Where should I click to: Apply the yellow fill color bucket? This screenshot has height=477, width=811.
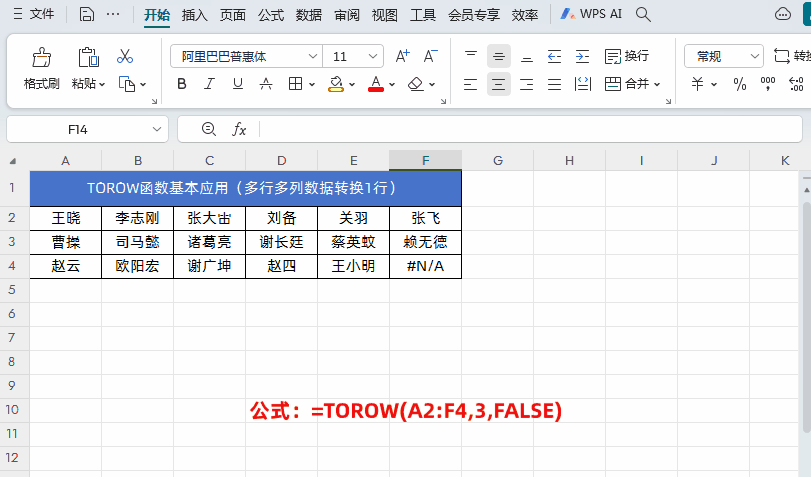tap(336, 84)
